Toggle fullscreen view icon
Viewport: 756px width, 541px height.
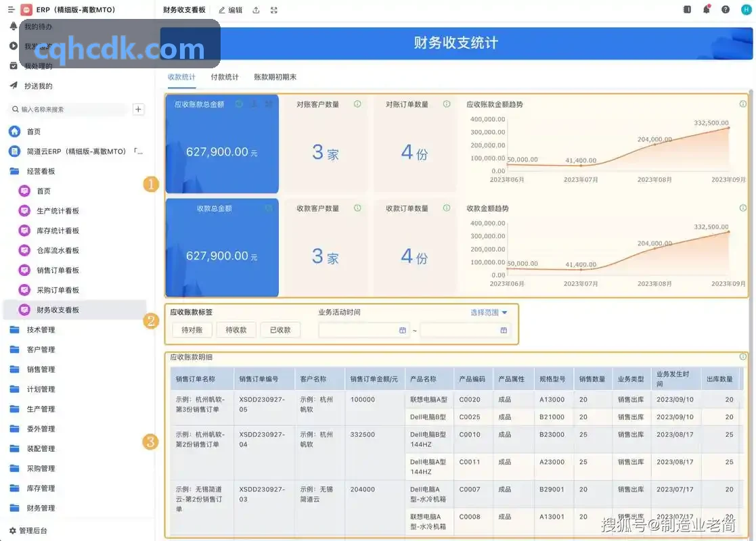pyautogui.click(x=274, y=10)
